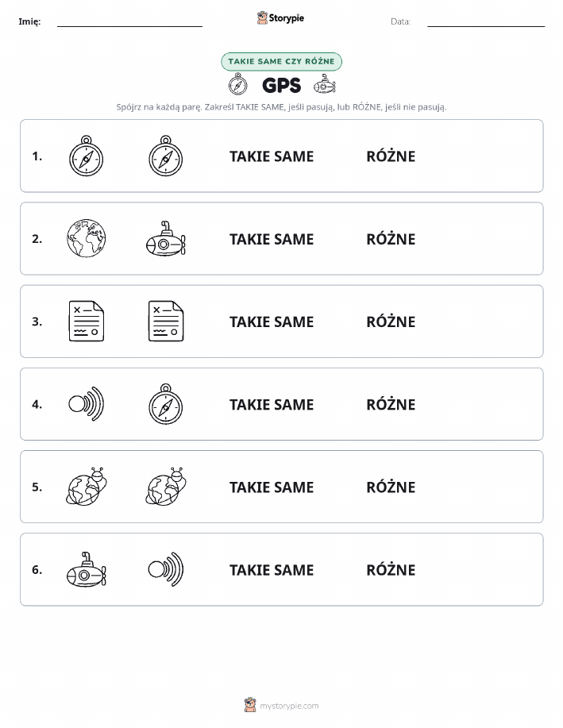Select RÓŻNE for row 4
Viewport: 563px width, 728px height.
391,404
